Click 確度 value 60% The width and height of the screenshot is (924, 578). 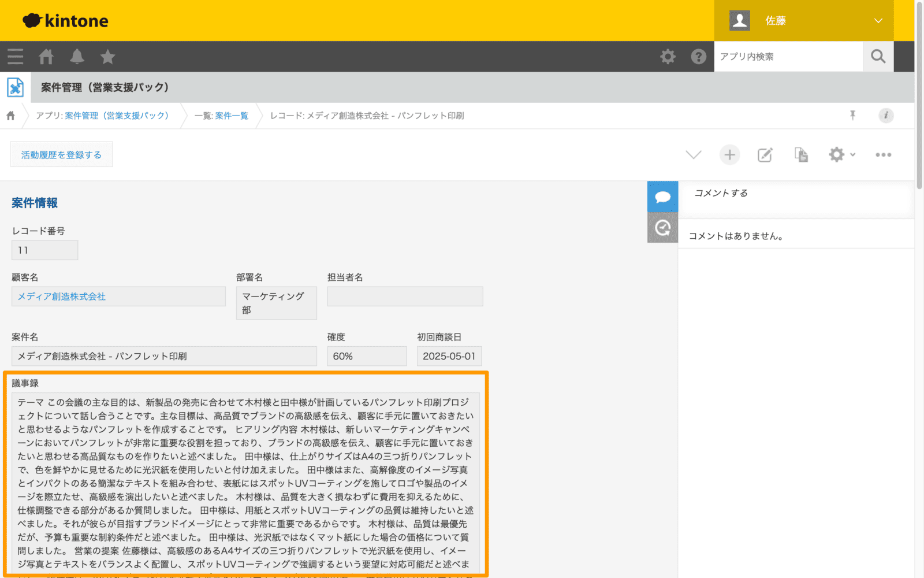tap(367, 356)
